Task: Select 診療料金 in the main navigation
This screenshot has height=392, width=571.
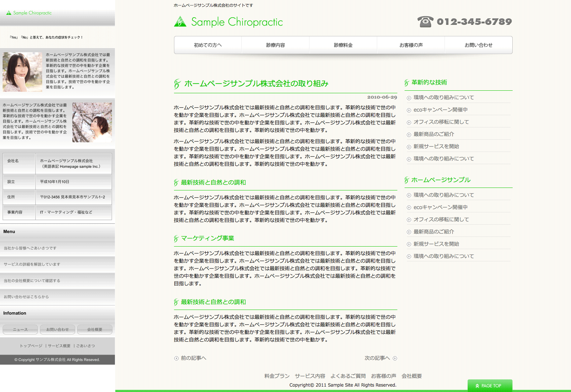Action: [x=343, y=45]
